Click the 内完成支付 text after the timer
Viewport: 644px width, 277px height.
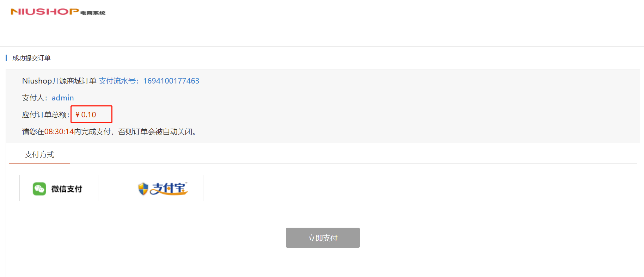pos(92,132)
